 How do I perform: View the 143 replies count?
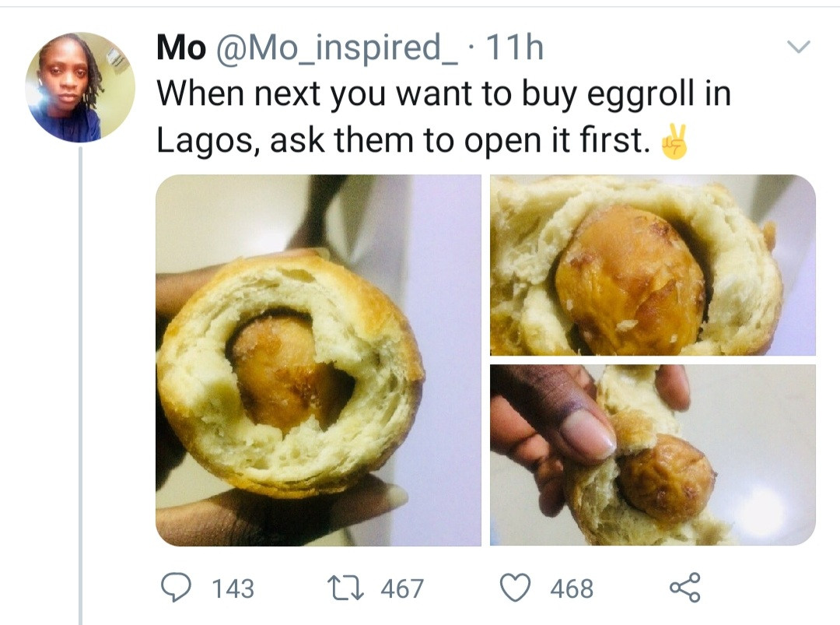233,588
